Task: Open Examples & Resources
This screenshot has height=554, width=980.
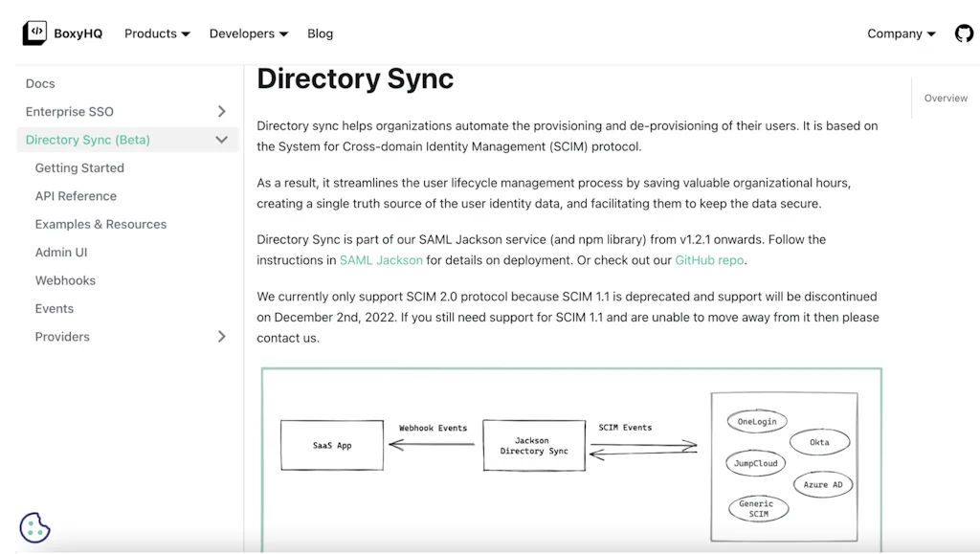Action: [x=100, y=223]
